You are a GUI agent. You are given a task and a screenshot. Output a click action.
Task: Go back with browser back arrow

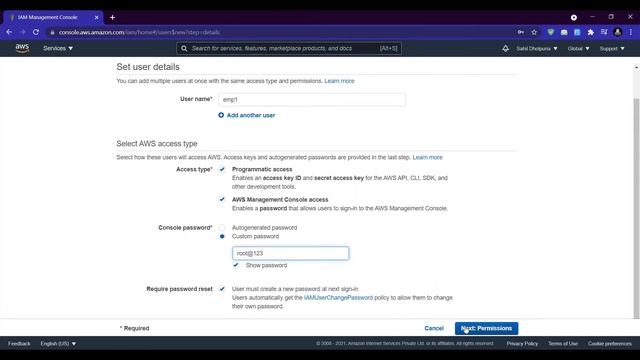(9, 32)
